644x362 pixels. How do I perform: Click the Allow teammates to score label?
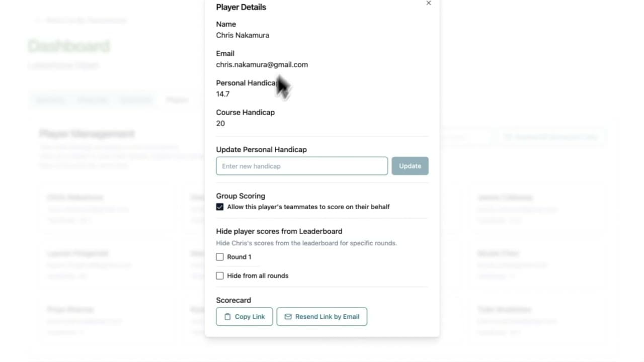coord(308,207)
